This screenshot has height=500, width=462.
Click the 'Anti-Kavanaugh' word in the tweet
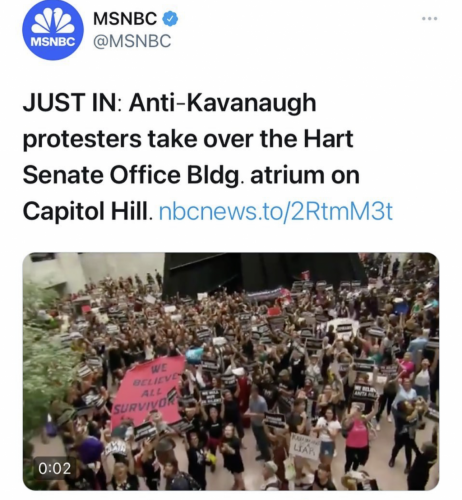[x=223, y=103]
